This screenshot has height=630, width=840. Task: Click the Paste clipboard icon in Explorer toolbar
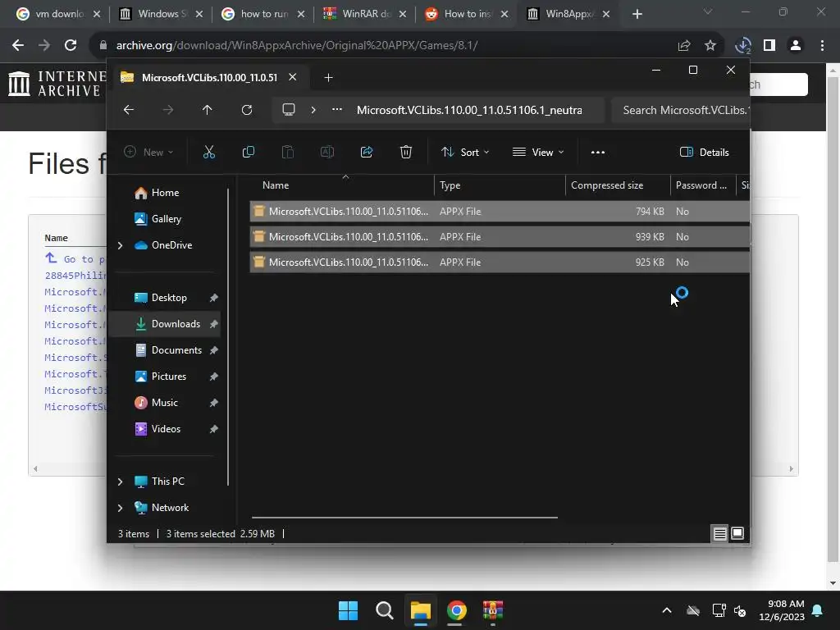pos(288,152)
